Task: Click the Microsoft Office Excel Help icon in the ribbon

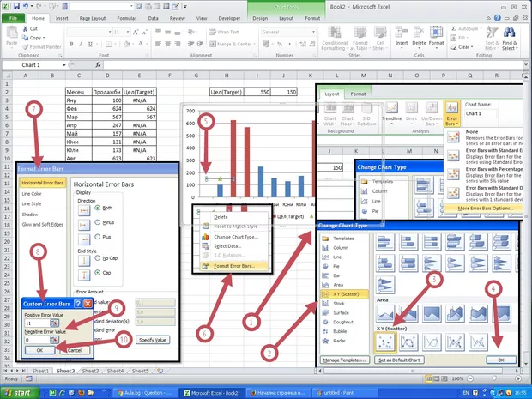Action: point(498,18)
